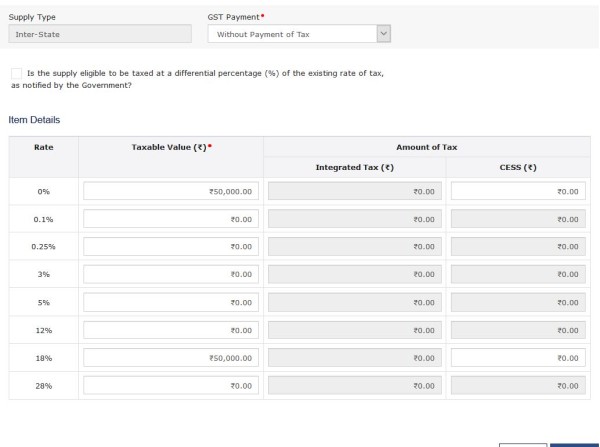This screenshot has width=600, height=447.
Task: Select the 0.1% rate Taxable Value input
Action: point(170,218)
